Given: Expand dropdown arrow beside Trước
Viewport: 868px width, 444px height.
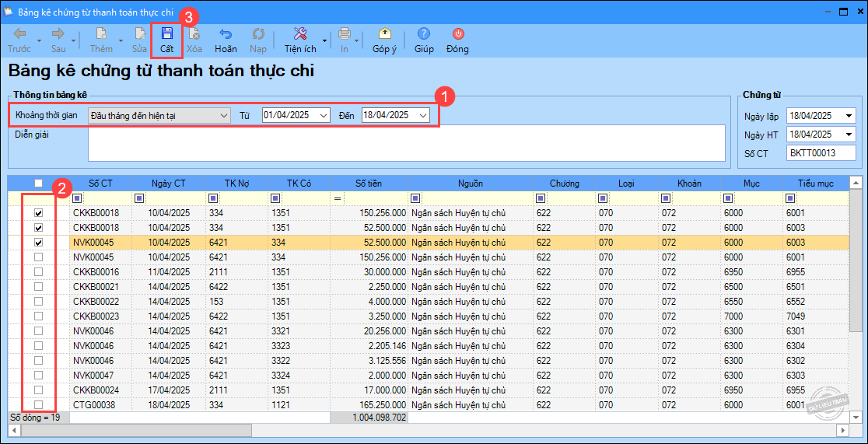Looking at the screenshot, I should point(39,40).
